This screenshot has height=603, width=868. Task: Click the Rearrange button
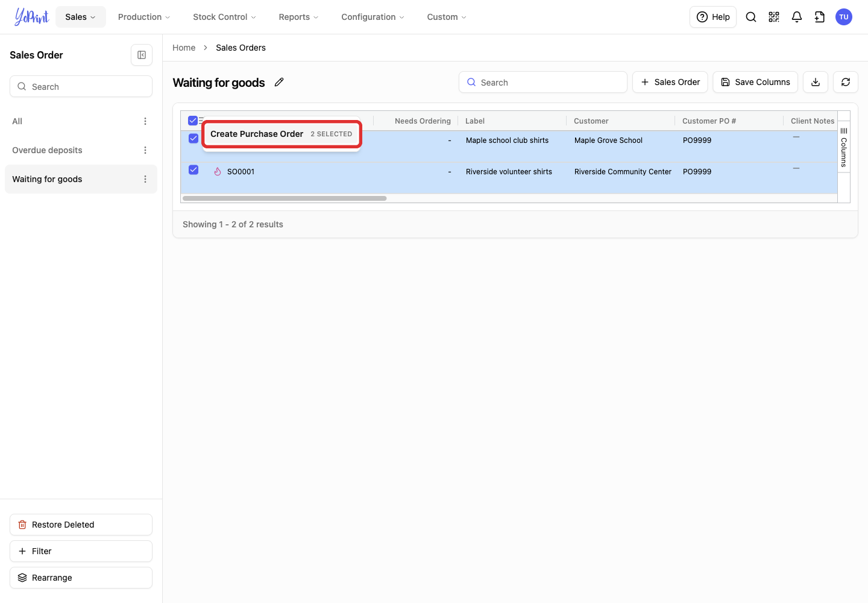point(81,578)
